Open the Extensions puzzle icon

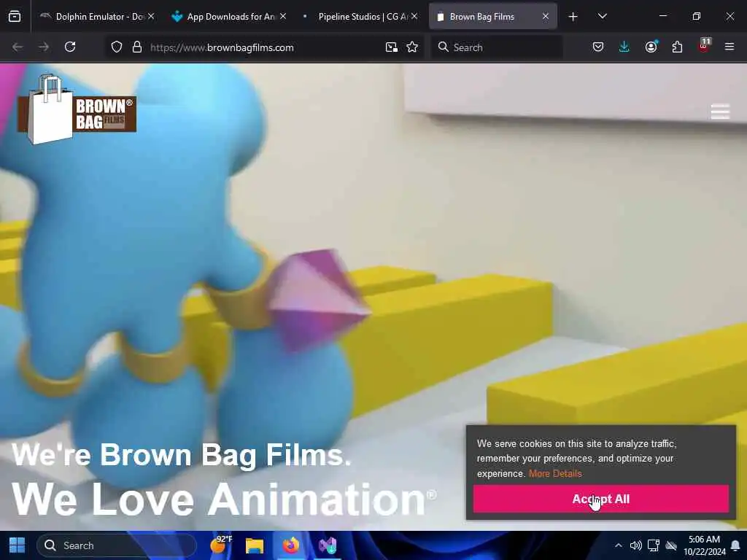(677, 47)
